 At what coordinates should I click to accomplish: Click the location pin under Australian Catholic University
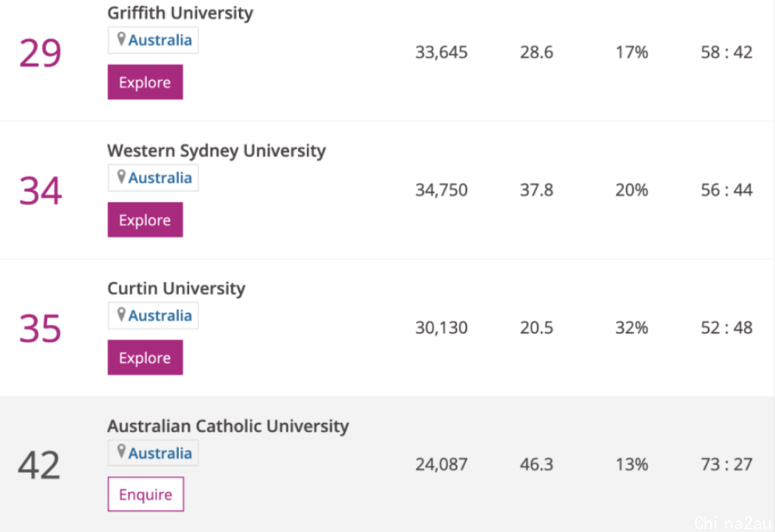point(121,452)
